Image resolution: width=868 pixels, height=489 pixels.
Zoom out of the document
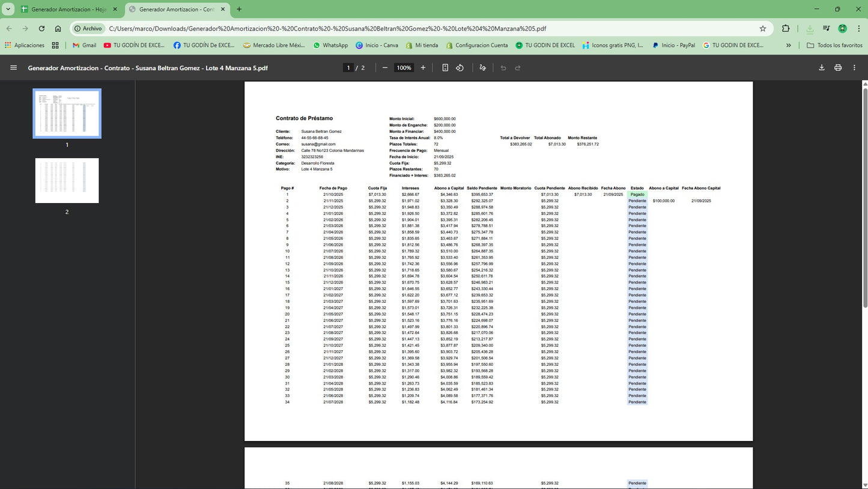(x=384, y=67)
